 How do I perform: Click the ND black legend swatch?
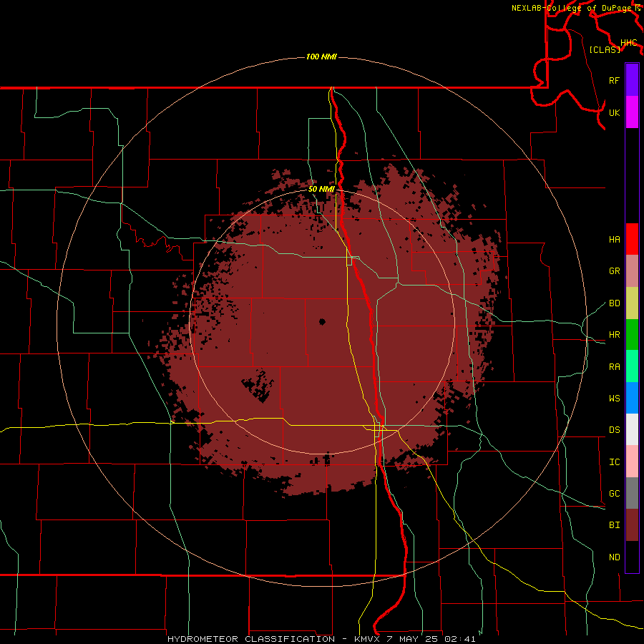pos(632,557)
